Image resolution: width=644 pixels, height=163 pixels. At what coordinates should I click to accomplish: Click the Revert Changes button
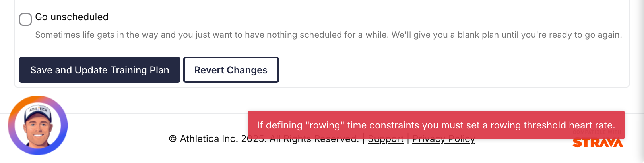click(231, 70)
